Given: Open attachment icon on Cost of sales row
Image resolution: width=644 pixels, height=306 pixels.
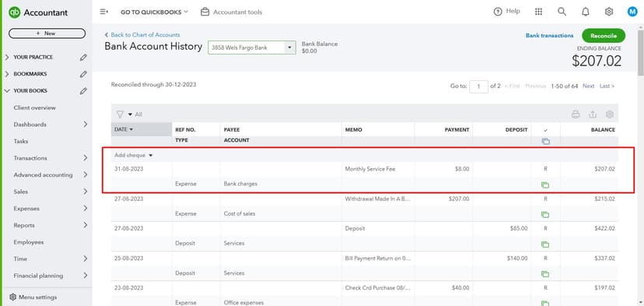Looking at the screenshot, I should pyautogui.click(x=545, y=215).
